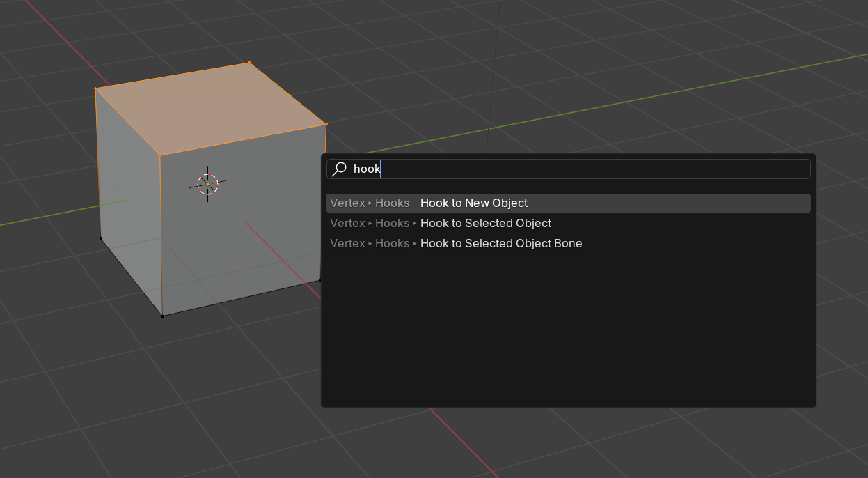
Task: Click the search field containing "hook"
Action: point(569,169)
